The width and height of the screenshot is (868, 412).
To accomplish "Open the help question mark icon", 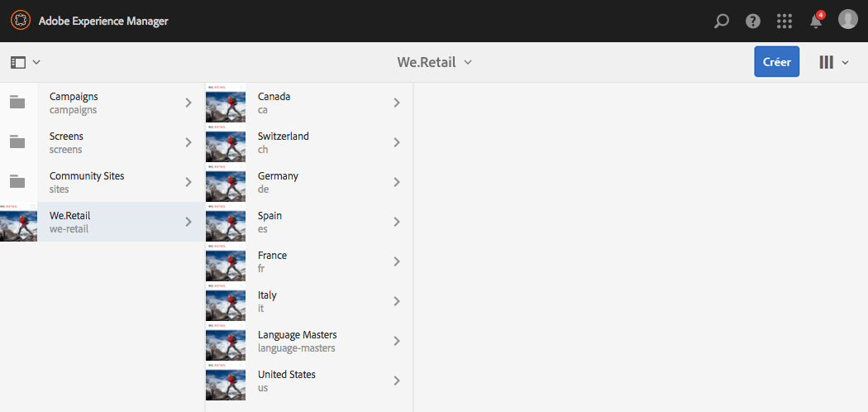I will point(753,21).
